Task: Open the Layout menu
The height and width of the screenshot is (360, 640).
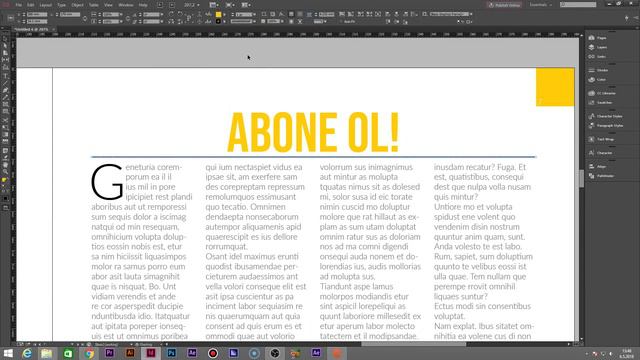Action: [x=46, y=5]
